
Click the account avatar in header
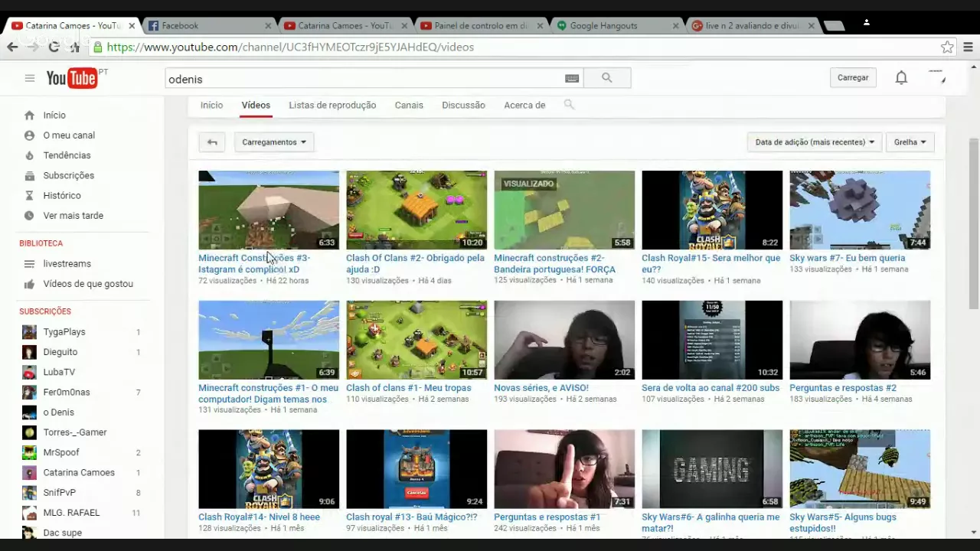(936, 77)
